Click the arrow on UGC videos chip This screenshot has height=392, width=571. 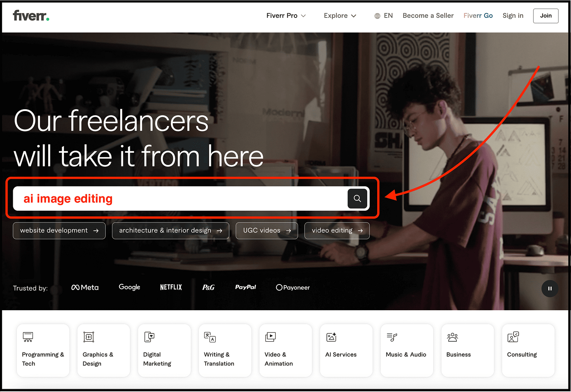coord(288,231)
